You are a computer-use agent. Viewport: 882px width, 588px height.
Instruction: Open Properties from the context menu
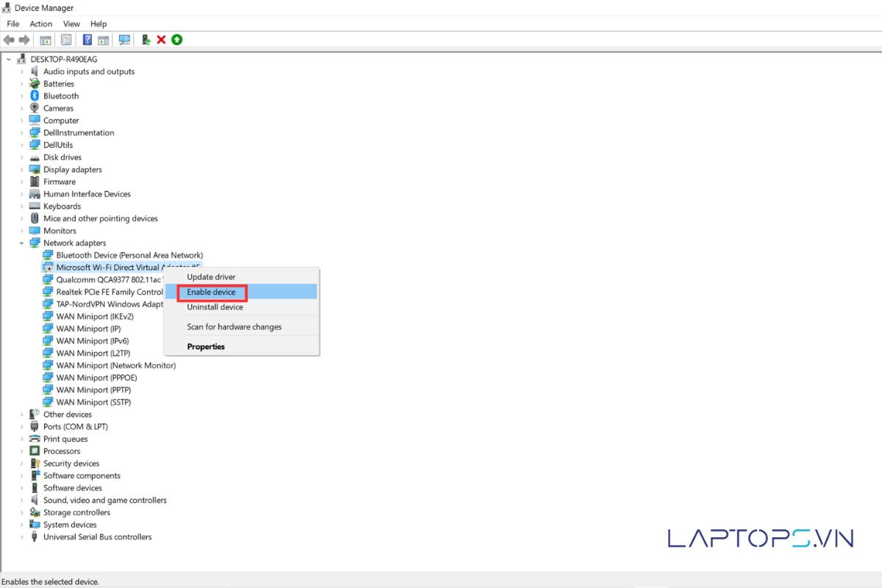(x=206, y=347)
